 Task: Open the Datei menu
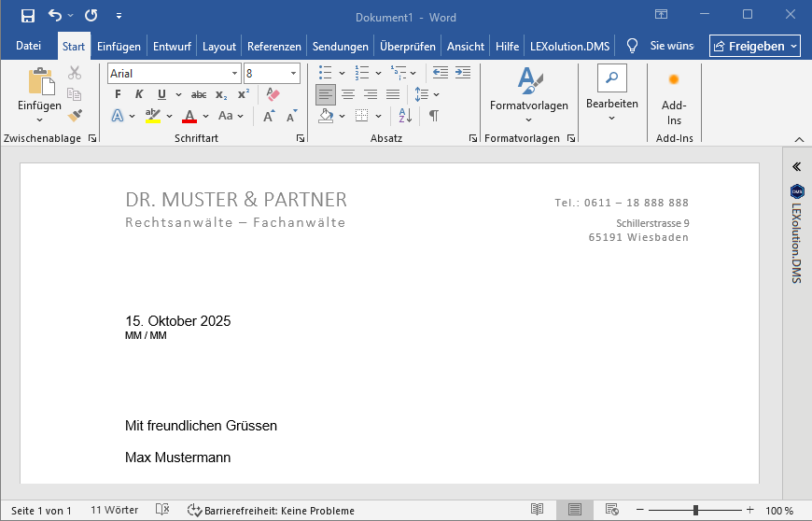(x=29, y=46)
